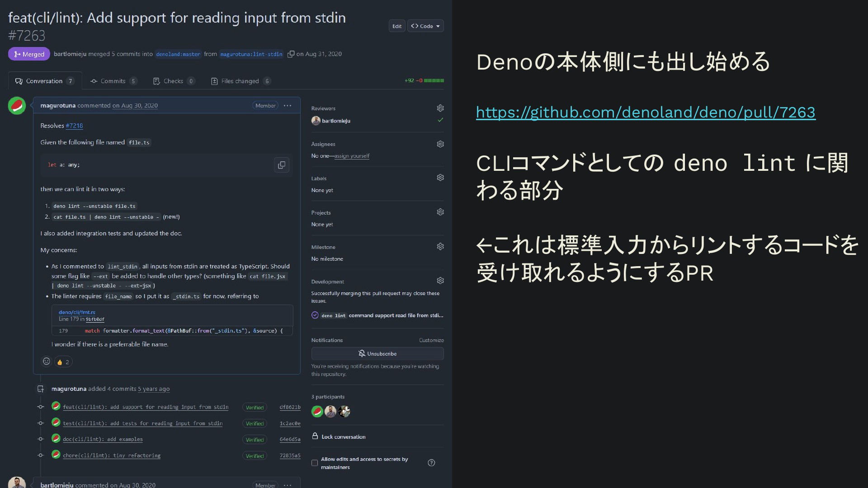Add an emoji reaction to magurotuna's comment
Viewport: 868px width, 488px height.
(x=46, y=361)
